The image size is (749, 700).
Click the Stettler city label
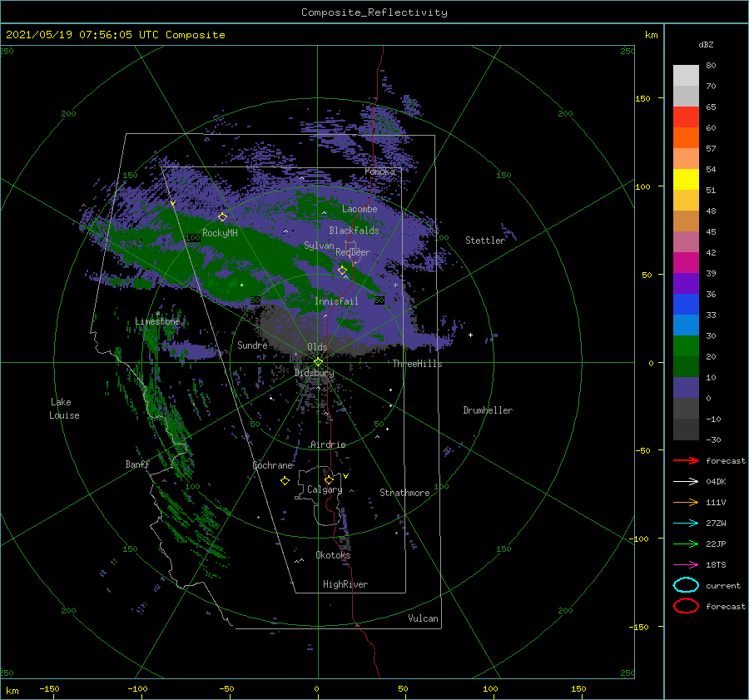(x=485, y=241)
